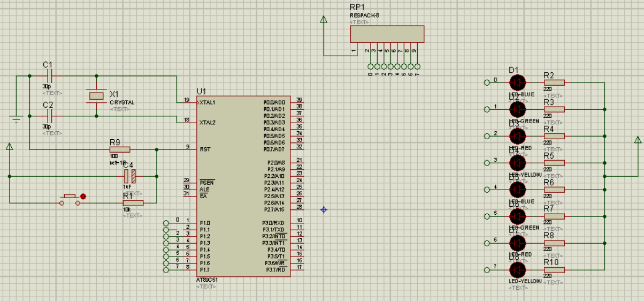
Task: Select the RP1 resistor pack body
Action: [387, 34]
